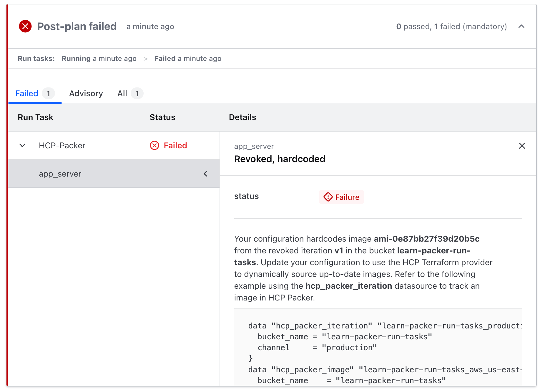Click the circled X Failed status icon
545x392 pixels.
coord(154,146)
